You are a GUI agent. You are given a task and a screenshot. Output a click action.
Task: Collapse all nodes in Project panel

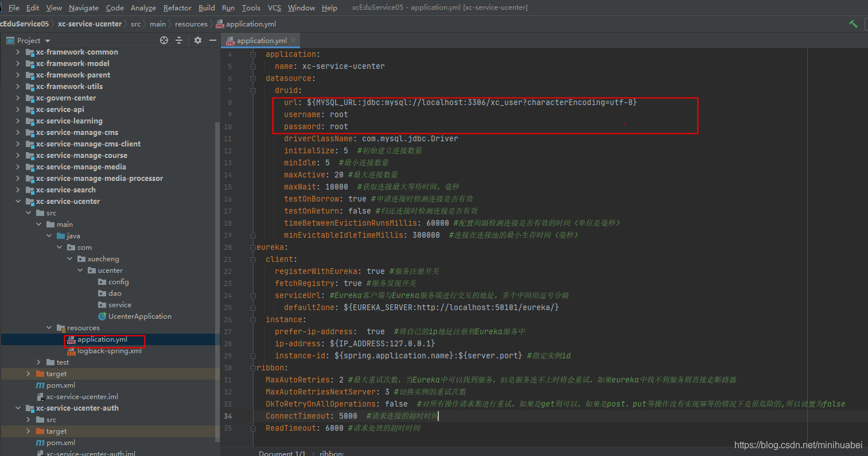(179, 40)
